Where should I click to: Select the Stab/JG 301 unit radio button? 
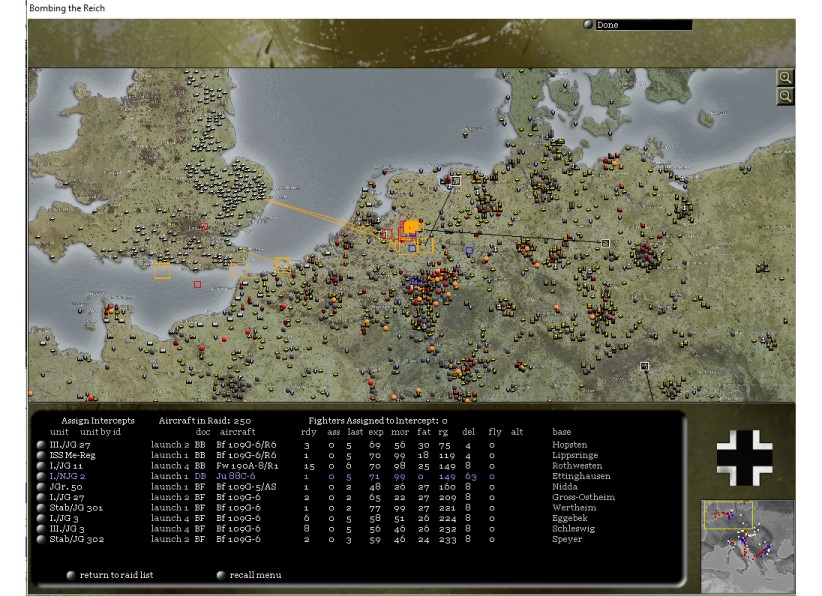pyautogui.click(x=41, y=508)
